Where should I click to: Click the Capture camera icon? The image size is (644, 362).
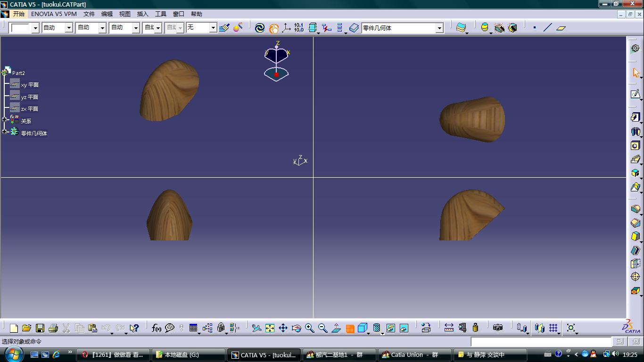pyautogui.click(x=498, y=328)
